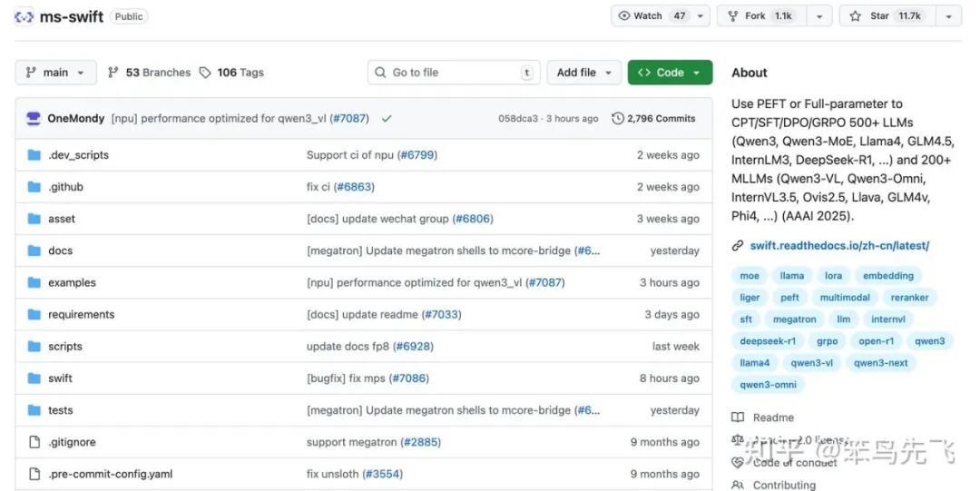
Task: Open issue link #3554 in pre-commit row
Action: 383,474
